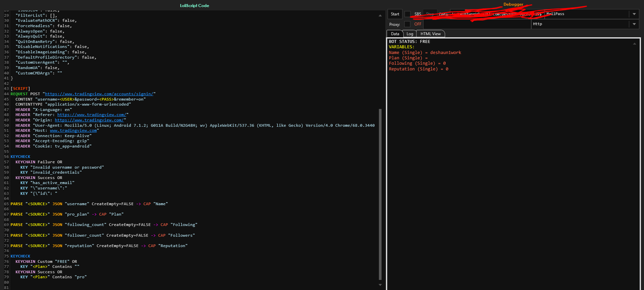Open the MailPass wordlist type dropdown
The image size is (644, 290).
point(634,14)
